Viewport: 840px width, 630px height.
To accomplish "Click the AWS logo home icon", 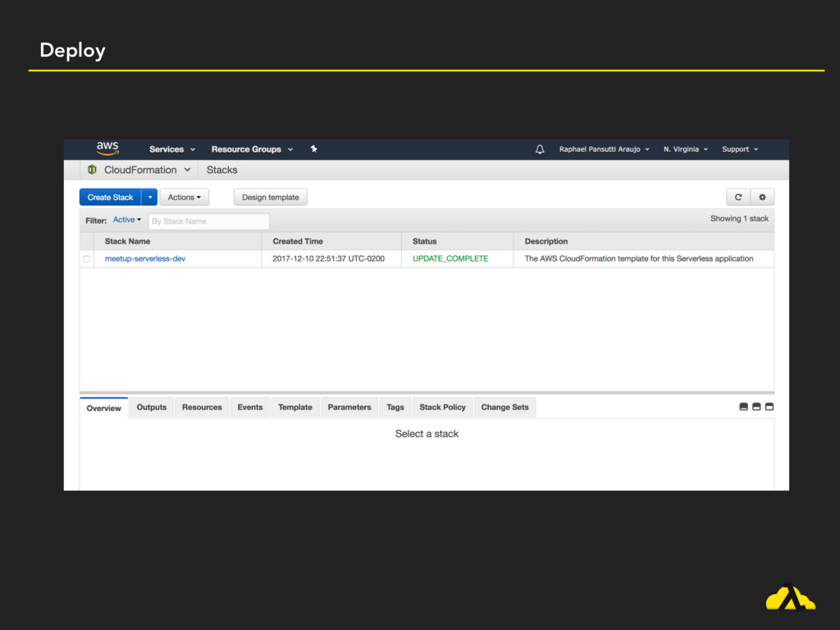I will (x=107, y=148).
